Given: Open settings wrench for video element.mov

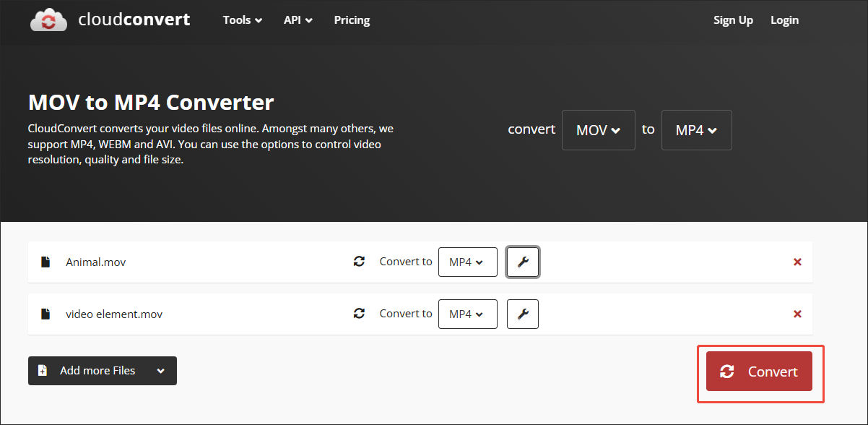Looking at the screenshot, I should click(x=524, y=314).
